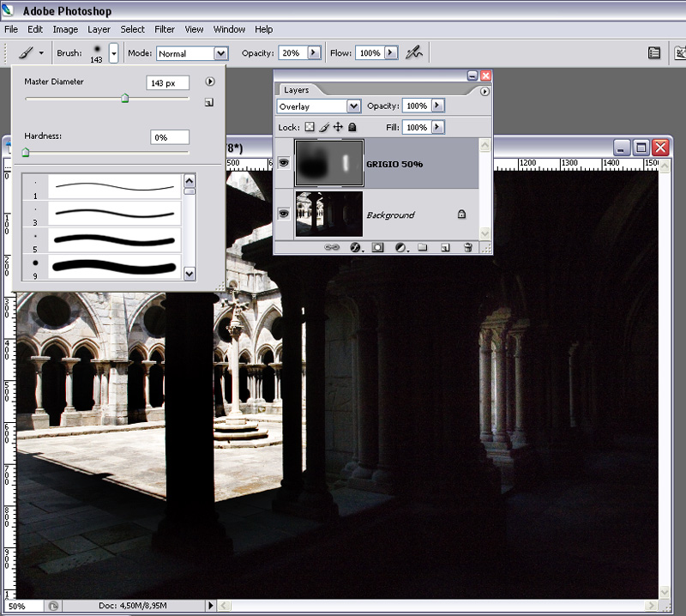Hide the GRIGIO 50% layer
Screen dimensions: 686x616
tap(284, 163)
